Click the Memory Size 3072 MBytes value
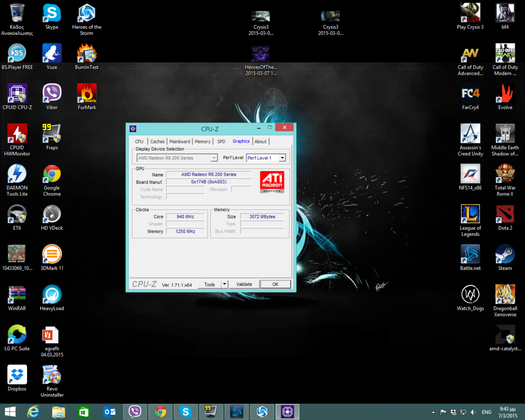525x420 pixels. click(262, 217)
